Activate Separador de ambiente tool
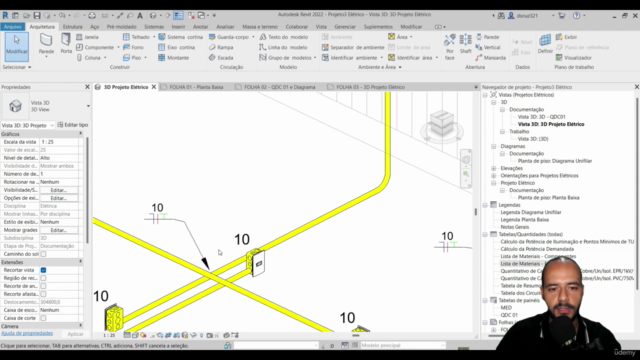Image resolution: width=640 pixels, height=360 pixels. click(x=353, y=47)
